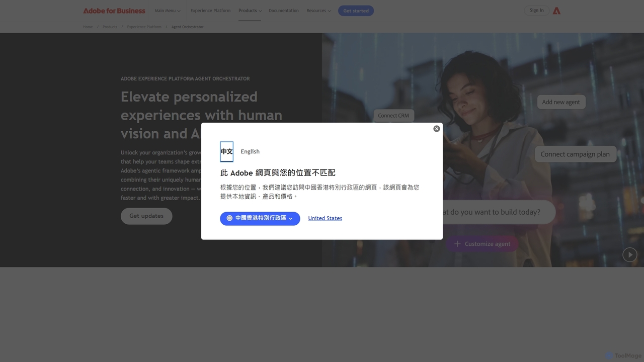Image resolution: width=644 pixels, height=362 pixels.
Task: Open the Main Menu dropdown
Action: tap(168, 11)
